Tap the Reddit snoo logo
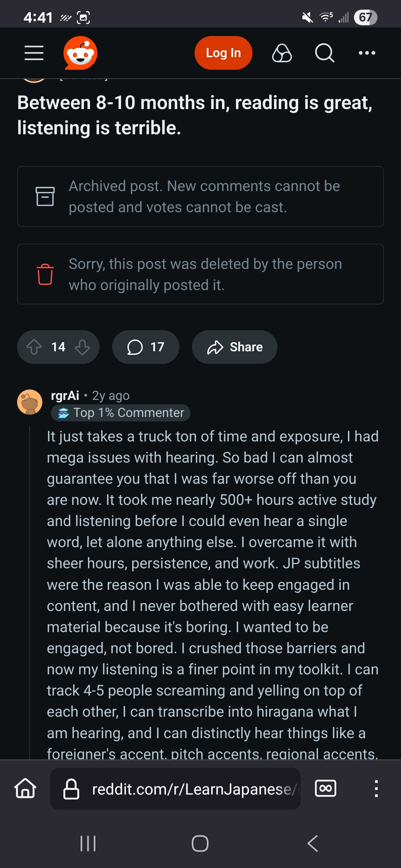The height and width of the screenshot is (868, 401). click(80, 53)
